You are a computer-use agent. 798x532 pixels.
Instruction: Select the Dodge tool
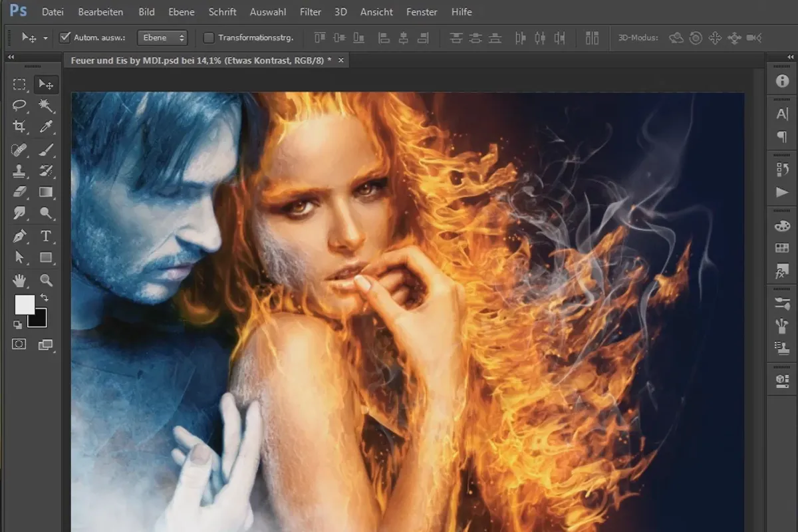(x=46, y=213)
